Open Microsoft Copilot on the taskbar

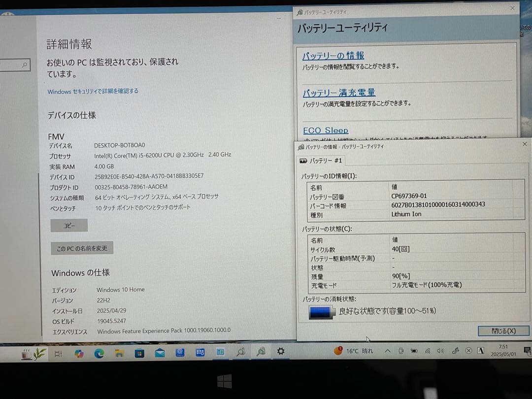click(78, 353)
